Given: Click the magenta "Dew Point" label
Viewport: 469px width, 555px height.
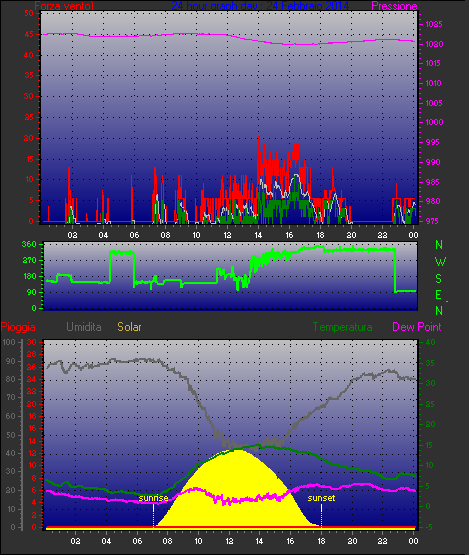Looking at the screenshot, I should point(417,327).
